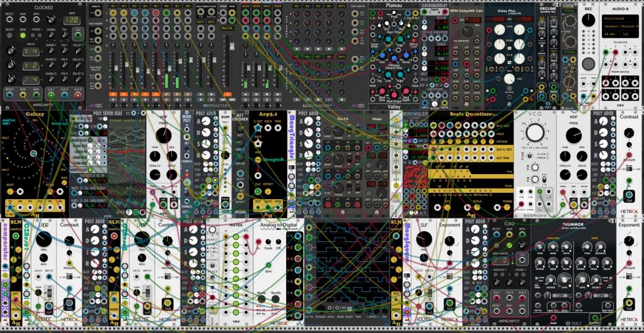Click the MIX knob on Delay Plus
Viewport: 644px width, 333px height.
point(510,79)
